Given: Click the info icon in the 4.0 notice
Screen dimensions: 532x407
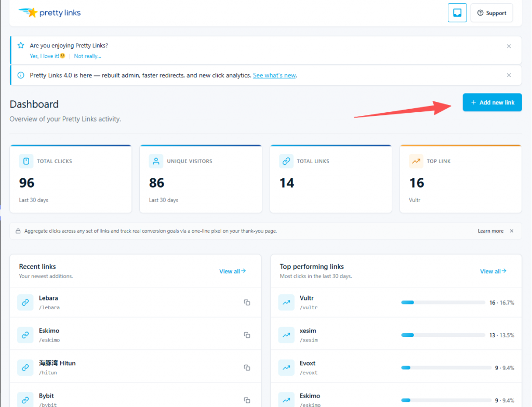Looking at the screenshot, I should point(21,75).
